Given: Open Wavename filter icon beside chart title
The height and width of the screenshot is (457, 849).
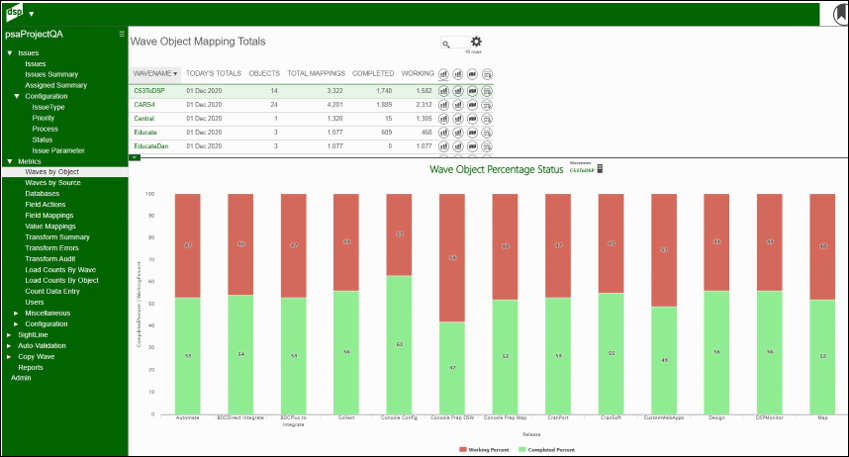Looking at the screenshot, I should click(600, 169).
